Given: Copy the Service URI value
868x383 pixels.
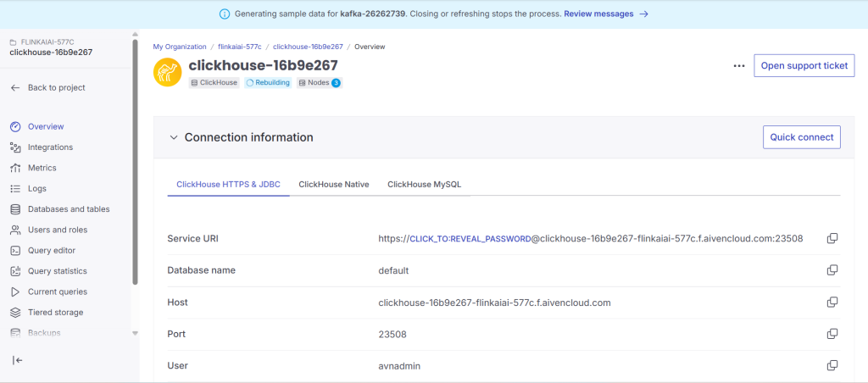Looking at the screenshot, I should [832, 239].
